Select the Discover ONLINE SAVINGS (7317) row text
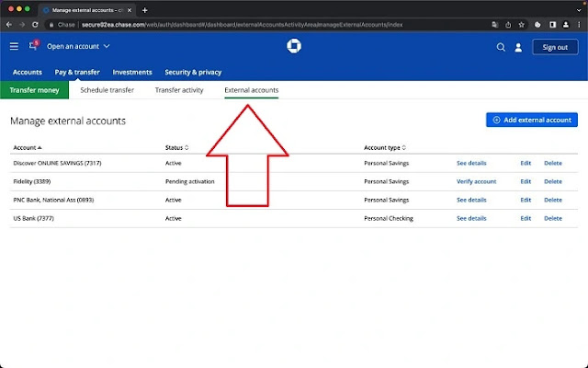The width and height of the screenshot is (588, 368). click(x=57, y=163)
